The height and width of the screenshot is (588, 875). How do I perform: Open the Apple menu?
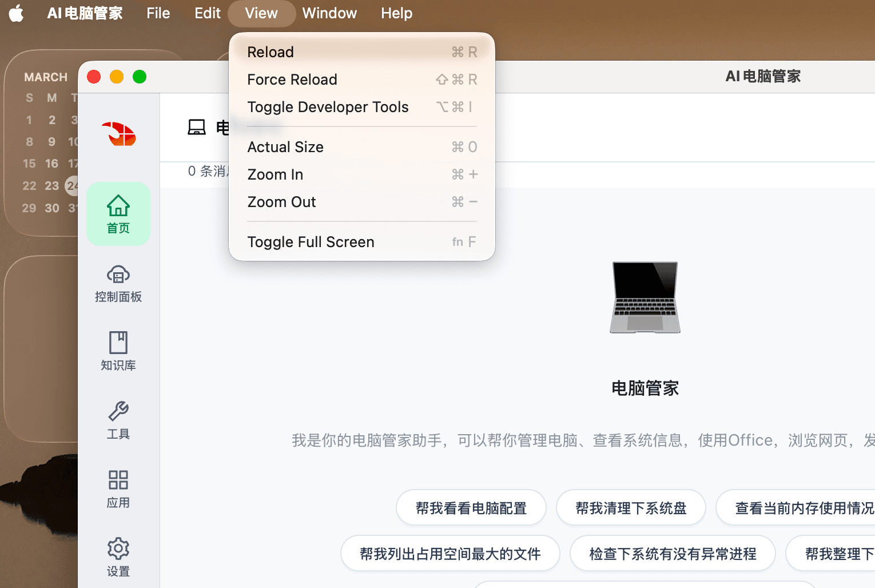tap(17, 13)
